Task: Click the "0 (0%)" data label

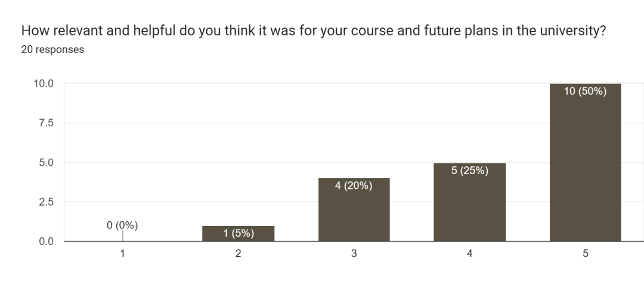Action: coord(122,225)
